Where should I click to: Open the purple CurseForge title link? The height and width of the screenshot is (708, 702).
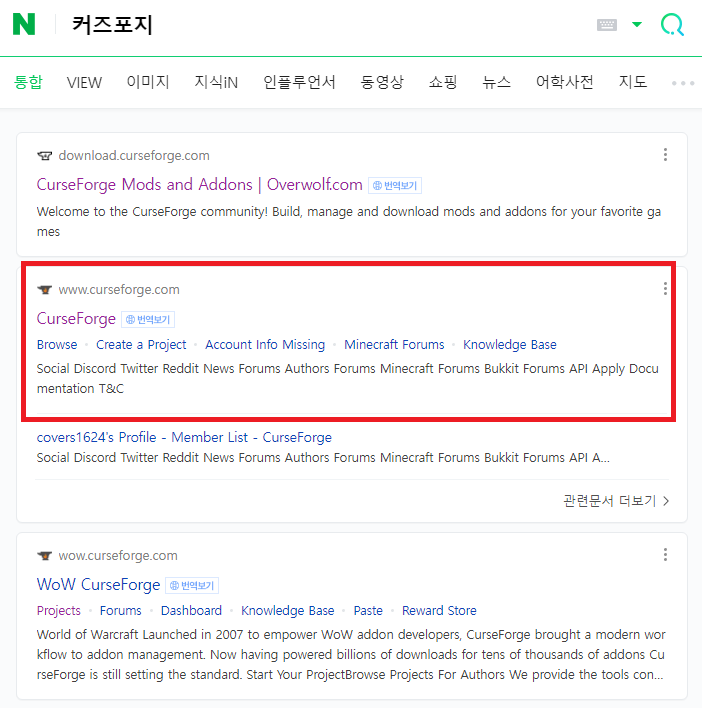[76, 319]
